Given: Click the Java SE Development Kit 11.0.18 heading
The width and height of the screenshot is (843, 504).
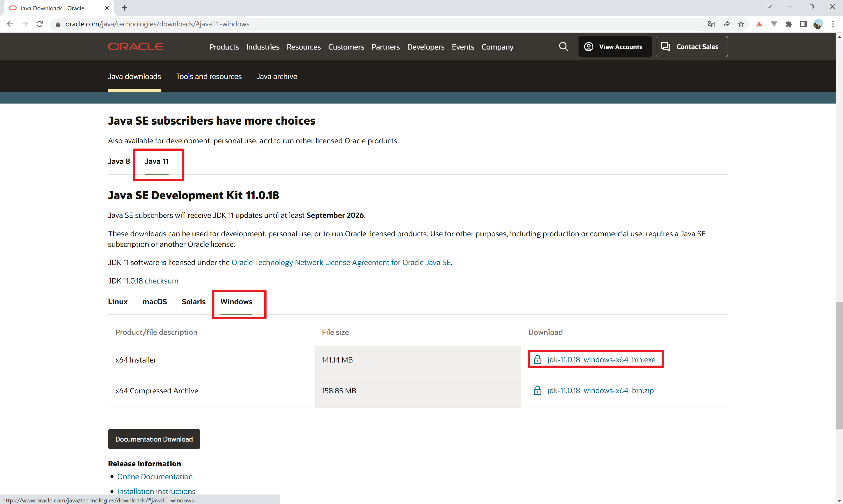Looking at the screenshot, I should coord(194,195).
